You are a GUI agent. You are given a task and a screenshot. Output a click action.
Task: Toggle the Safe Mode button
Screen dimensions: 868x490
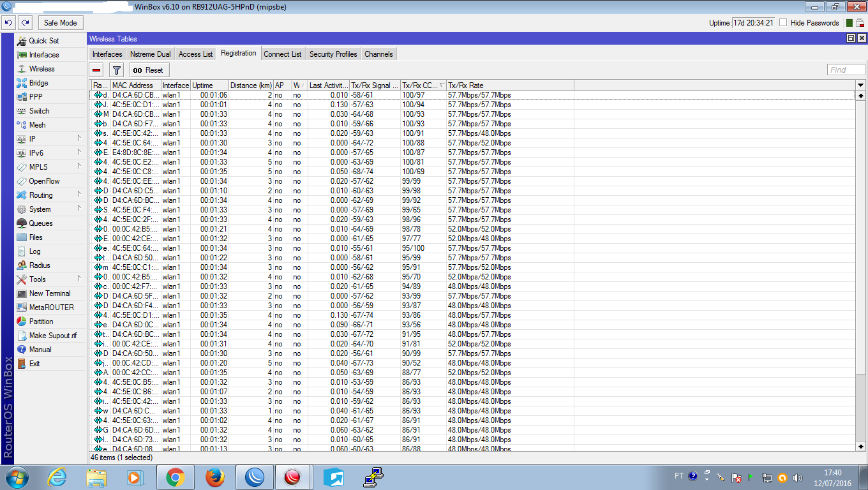point(61,23)
